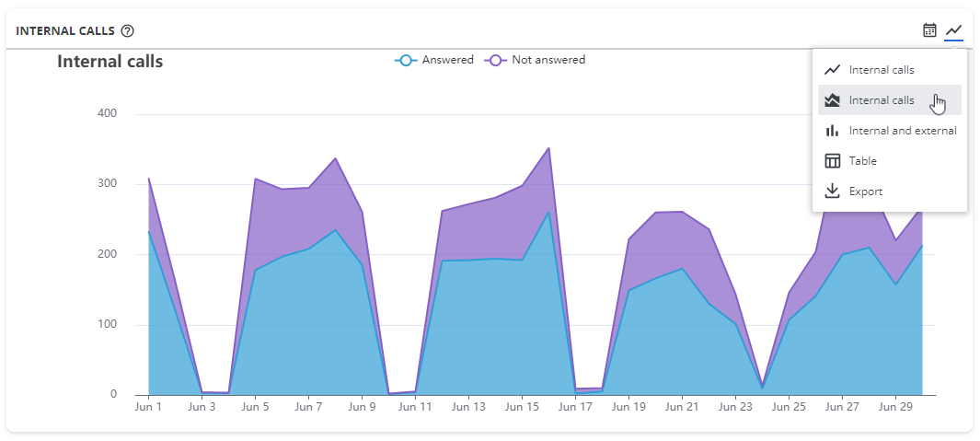The width and height of the screenshot is (980, 441).
Task: Click the bold Internal calls chart title
Action: (x=110, y=62)
